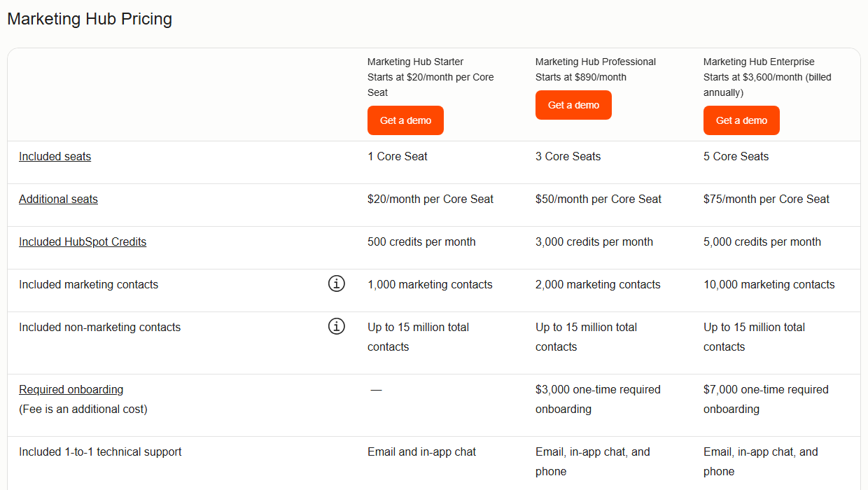The width and height of the screenshot is (868, 490).
Task: Get a demo for Marketing Hub Enterprise
Action: 741,120
